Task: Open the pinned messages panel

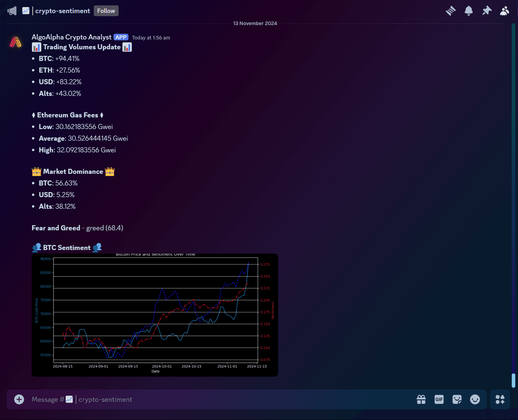Action: [x=486, y=10]
